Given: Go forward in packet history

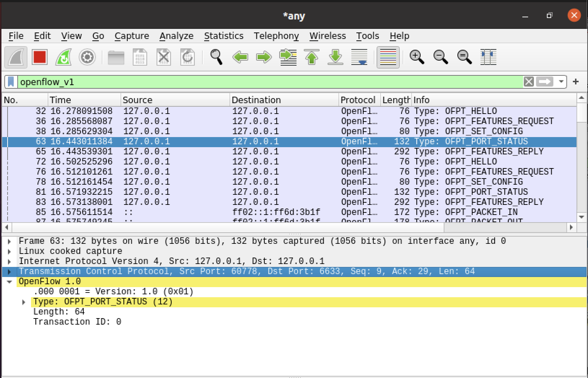Looking at the screenshot, I should pos(264,57).
